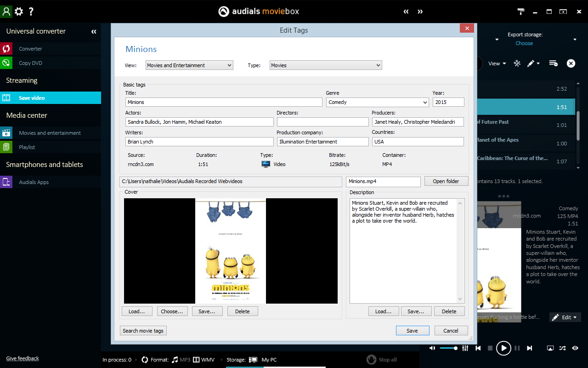The width and height of the screenshot is (588, 368).
Task: Collapse the sidebar with double chevron
Action: pyautogui.click(x=94, y=32)
